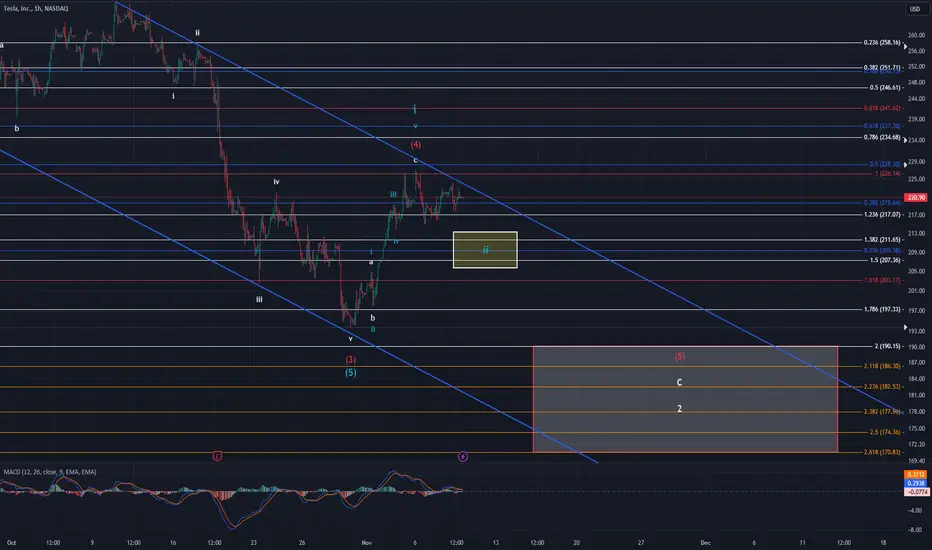Click the 2 label in the shaded target box
This screenshot has height=550, width=932.
pyautogui.click(x=679, y=408)
